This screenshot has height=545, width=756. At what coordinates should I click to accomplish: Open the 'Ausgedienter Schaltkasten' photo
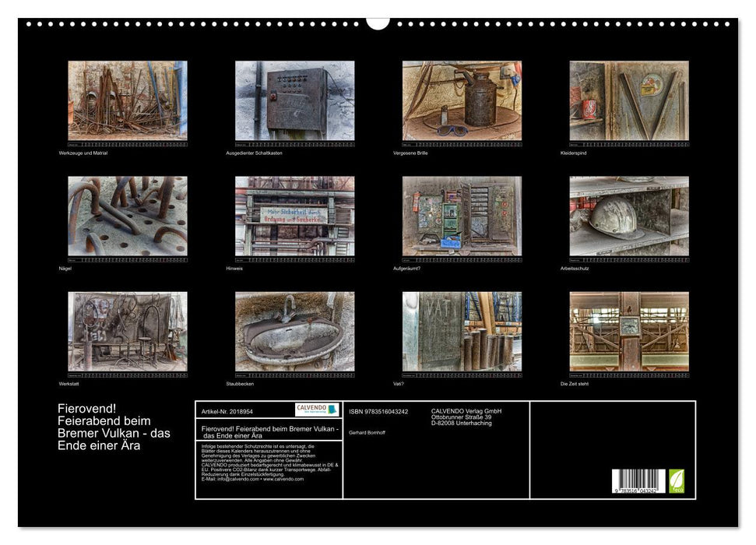click(x=294, y=100)
